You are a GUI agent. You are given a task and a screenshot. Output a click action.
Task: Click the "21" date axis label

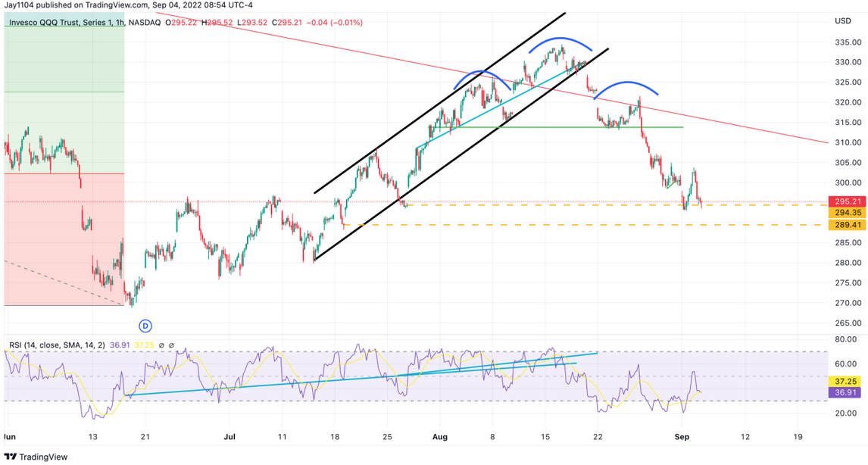click(145, 437)
